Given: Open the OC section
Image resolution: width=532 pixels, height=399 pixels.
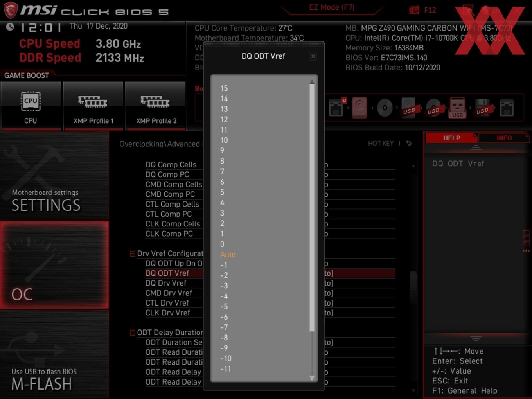Looking at the screenshot, I should point(54,265).
